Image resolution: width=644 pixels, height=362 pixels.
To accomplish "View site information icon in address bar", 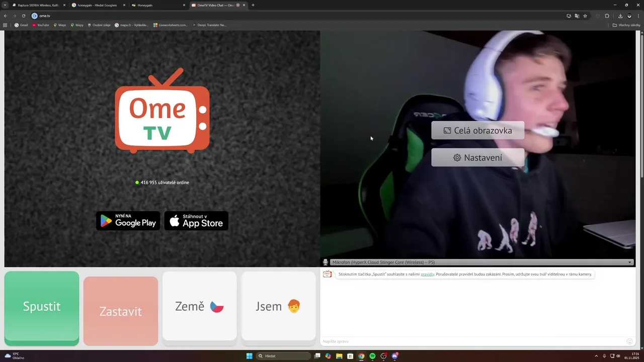I will [35, 16].
